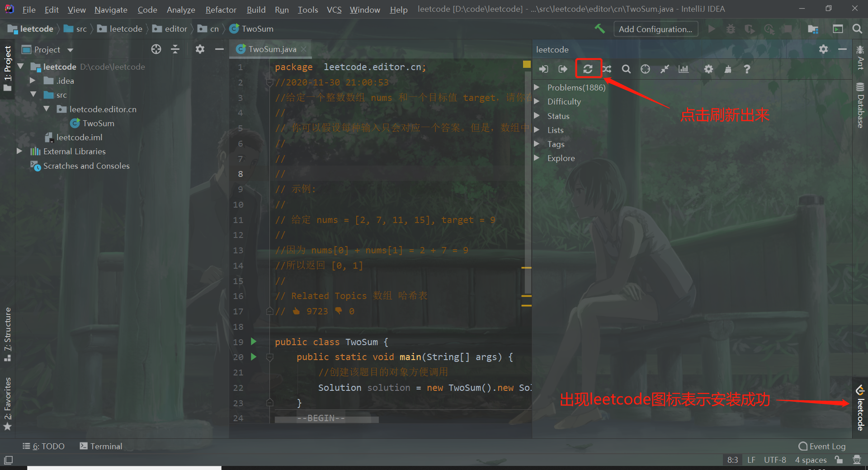Toggle the Terminal panel at bottom
This screenshot has height=470, width=868.
coord(105,446)
